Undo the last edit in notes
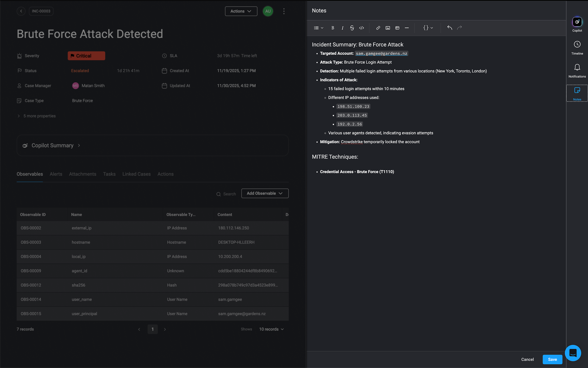Image resolution: width=588 pixels, height=368 pixels. [x=449, y=28]
